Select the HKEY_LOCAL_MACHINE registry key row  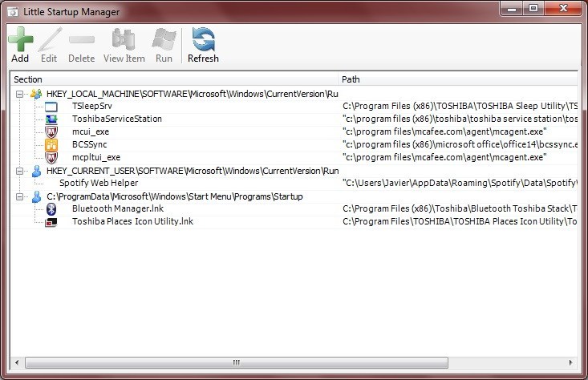[193, 94]
